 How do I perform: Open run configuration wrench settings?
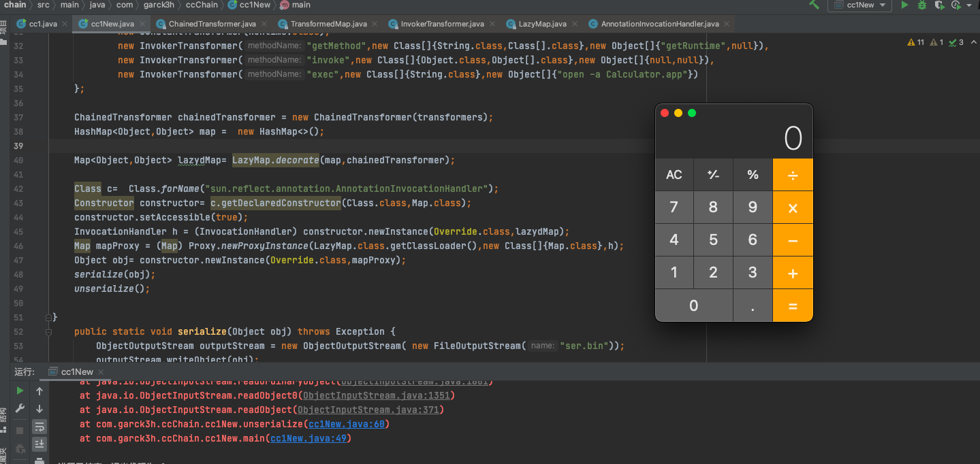click(x=20, y=408)
